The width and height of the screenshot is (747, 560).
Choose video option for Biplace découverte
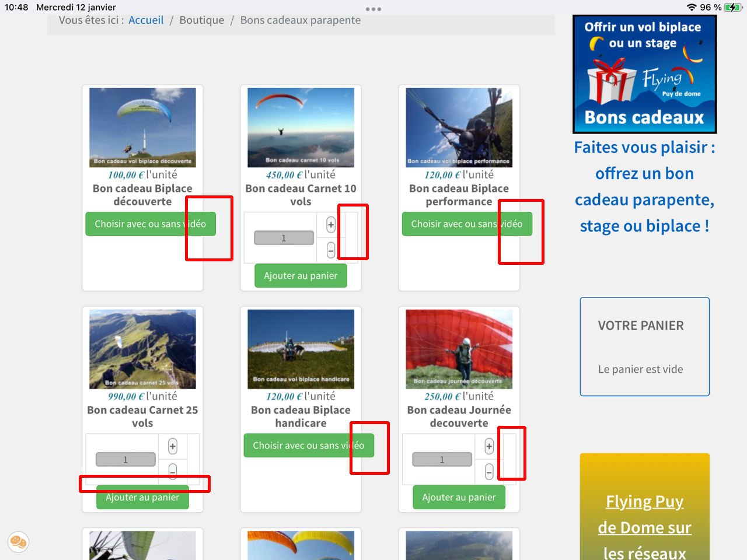point(151,224)
